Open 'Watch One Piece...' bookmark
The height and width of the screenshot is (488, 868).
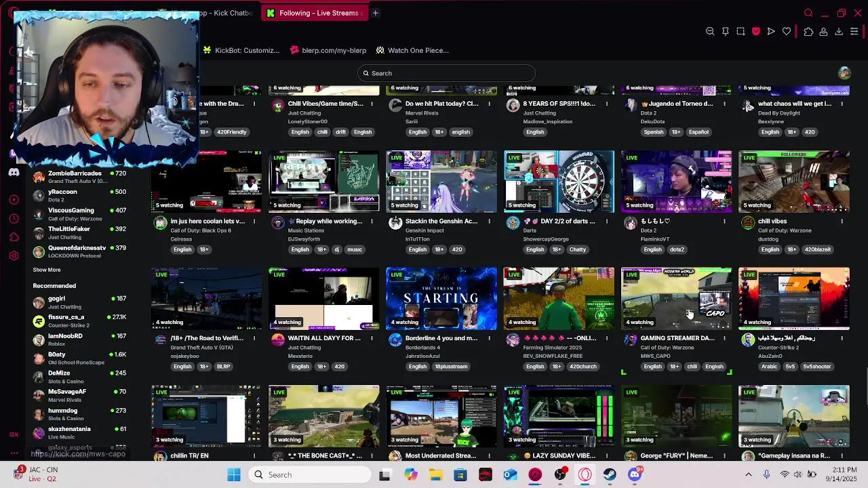click(x=412, y=50)
